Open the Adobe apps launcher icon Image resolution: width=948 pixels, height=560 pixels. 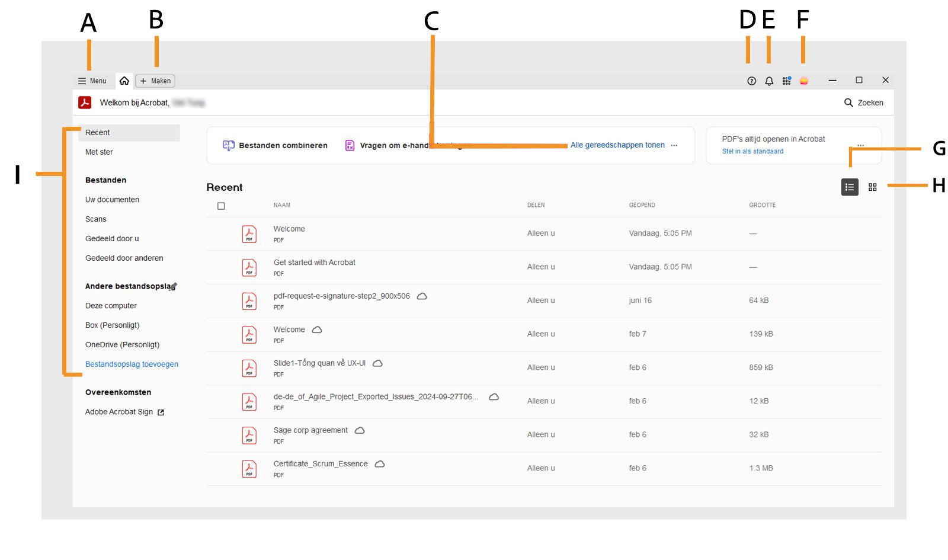786,81
